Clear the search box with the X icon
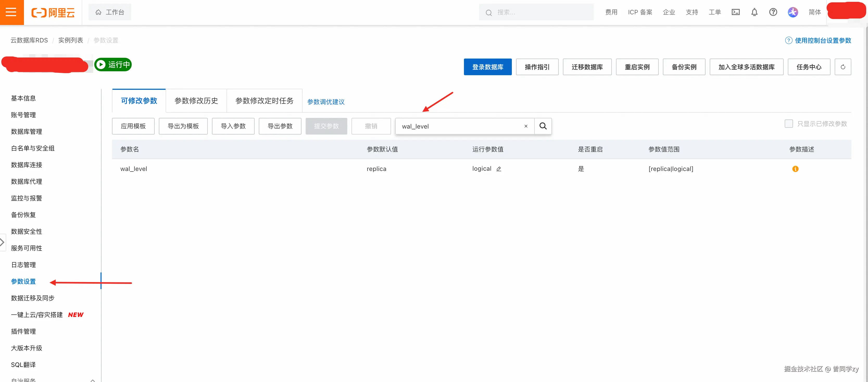This screenshot has height=382, width=868. click(x=526, y=126)
